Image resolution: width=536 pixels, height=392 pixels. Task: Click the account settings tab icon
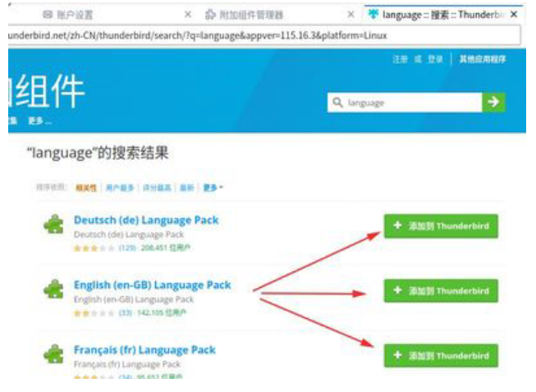(x=48, y=14)
